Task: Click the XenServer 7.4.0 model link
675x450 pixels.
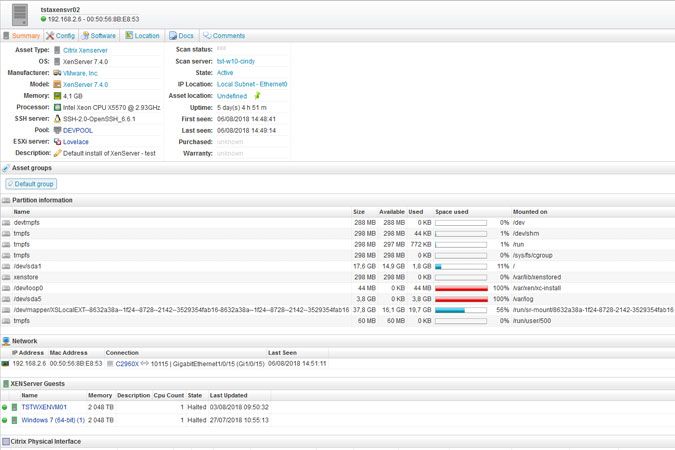Action: pos(85,84)
